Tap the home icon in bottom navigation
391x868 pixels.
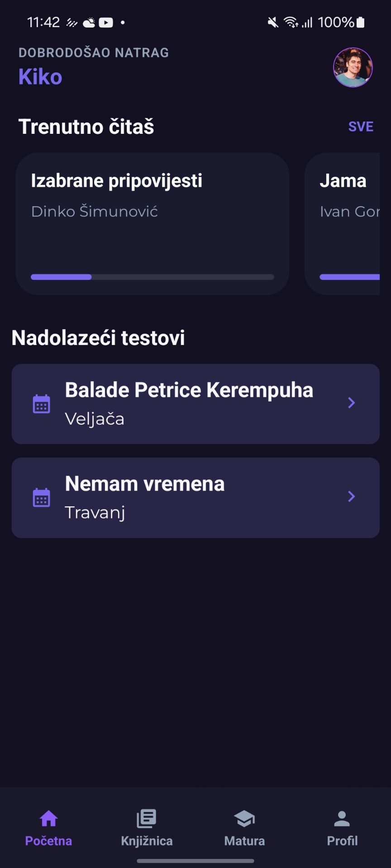click(x=48, y=818)
